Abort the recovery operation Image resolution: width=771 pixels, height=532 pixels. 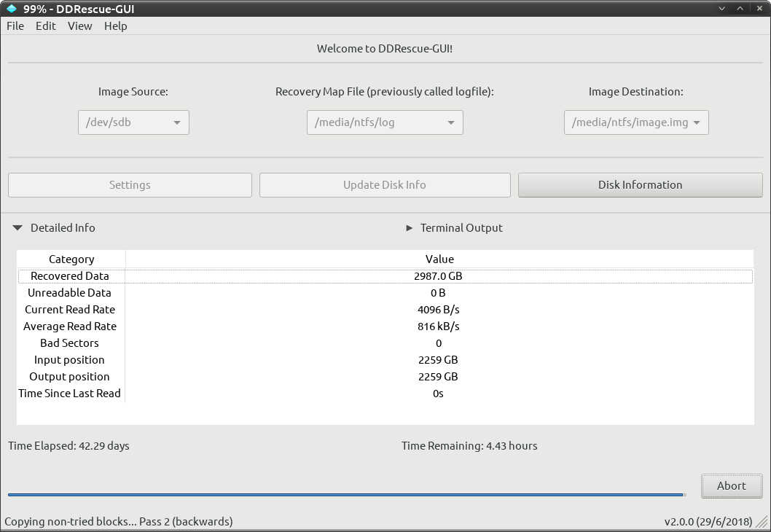pyautogui.click(x=732, y=486)
